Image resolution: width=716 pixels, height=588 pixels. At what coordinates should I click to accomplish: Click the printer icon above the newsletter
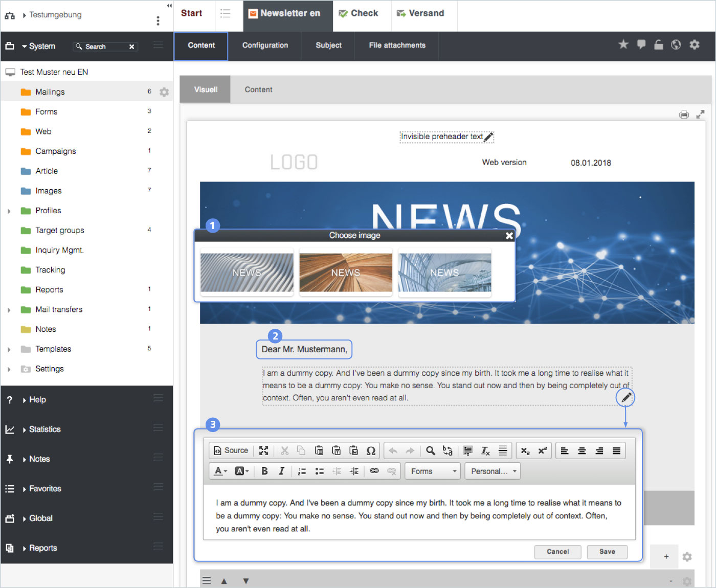(684, 115)
